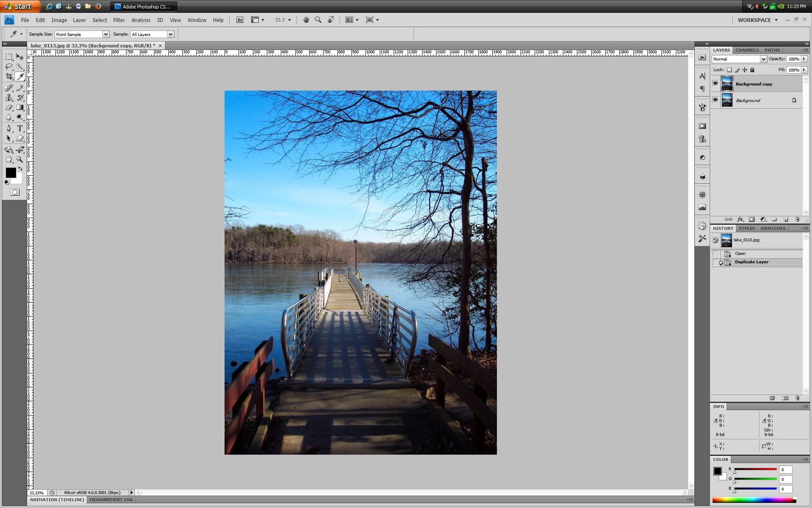812x508 pixels.
Task: Launch Bridge from the application bar
Action: 240,20
